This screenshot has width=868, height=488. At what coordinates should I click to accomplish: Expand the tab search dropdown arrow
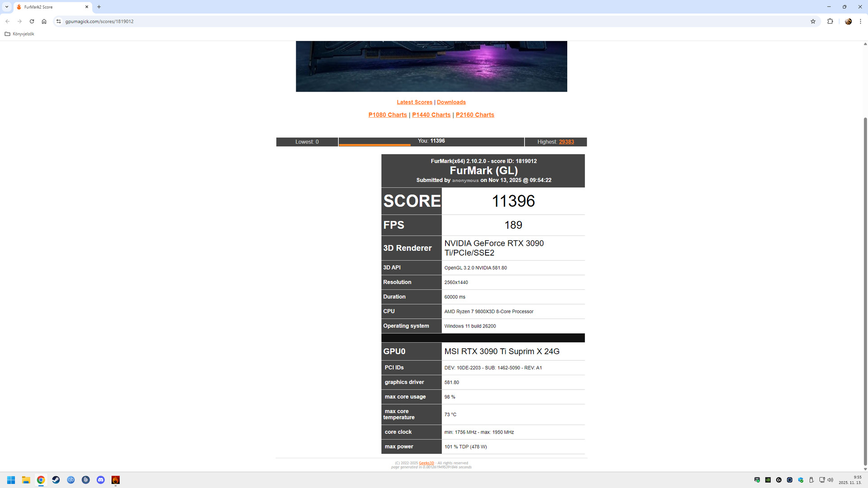7,7
